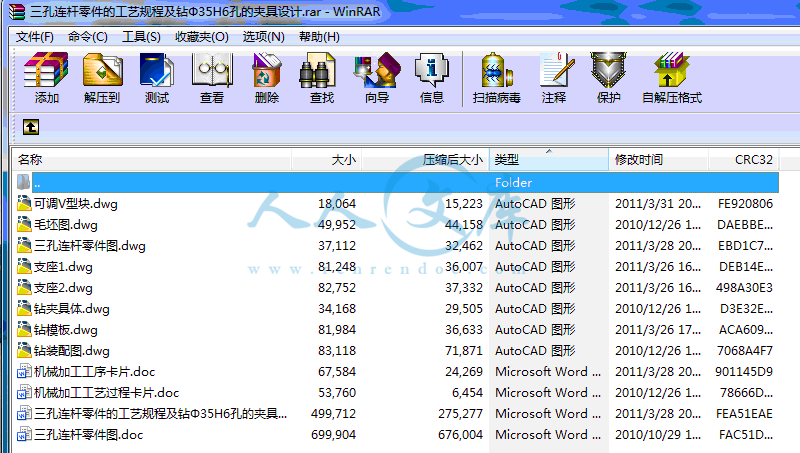Click CRC32 value 901145D9
The width and height of the screenshot is (800, 453).
744,371
